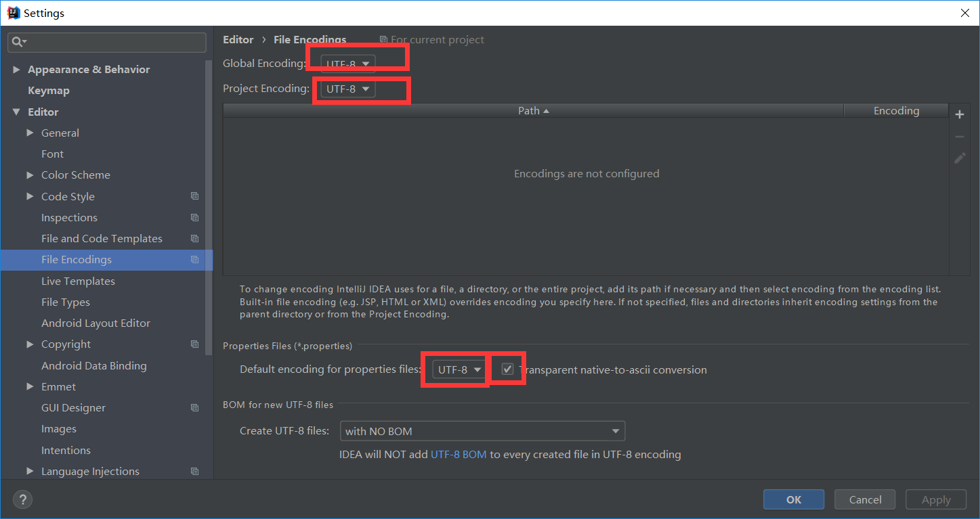980x519 pixels.
Task: Open Intentions settings
Action: coord(66,450)
